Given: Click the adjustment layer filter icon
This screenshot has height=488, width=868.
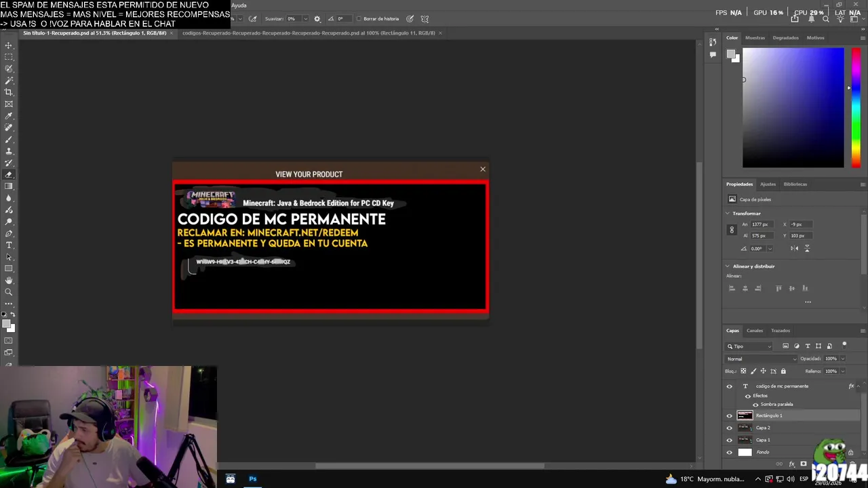Looking at the screenshot, I should tap(796, 346).
